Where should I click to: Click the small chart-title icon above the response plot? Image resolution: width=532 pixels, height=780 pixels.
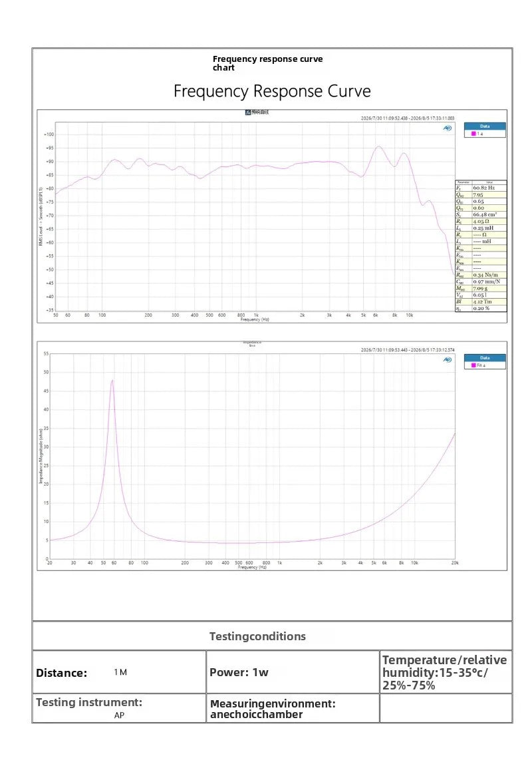pos(247,112)
